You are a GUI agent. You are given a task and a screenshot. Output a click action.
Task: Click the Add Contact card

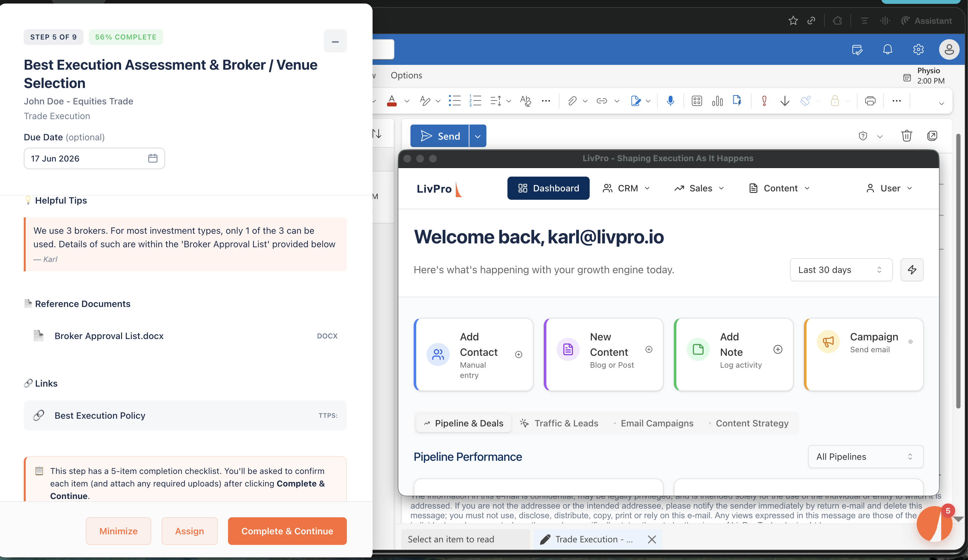point(473,354)
